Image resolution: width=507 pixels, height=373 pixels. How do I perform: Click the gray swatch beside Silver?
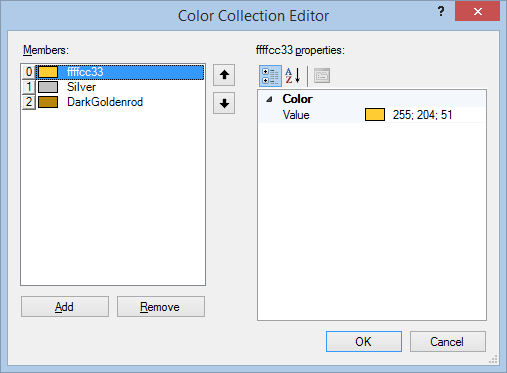[x=48, y=87]
